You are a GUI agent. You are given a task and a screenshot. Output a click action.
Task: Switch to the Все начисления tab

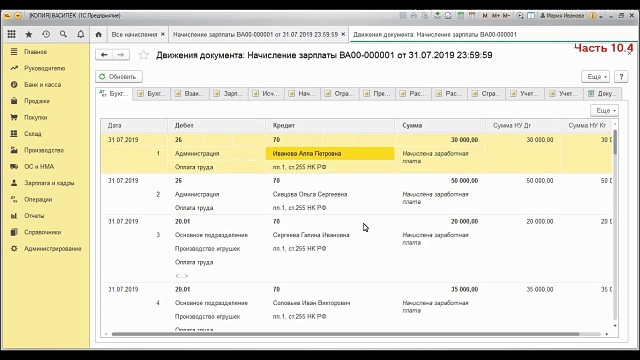tap(134, 35)
